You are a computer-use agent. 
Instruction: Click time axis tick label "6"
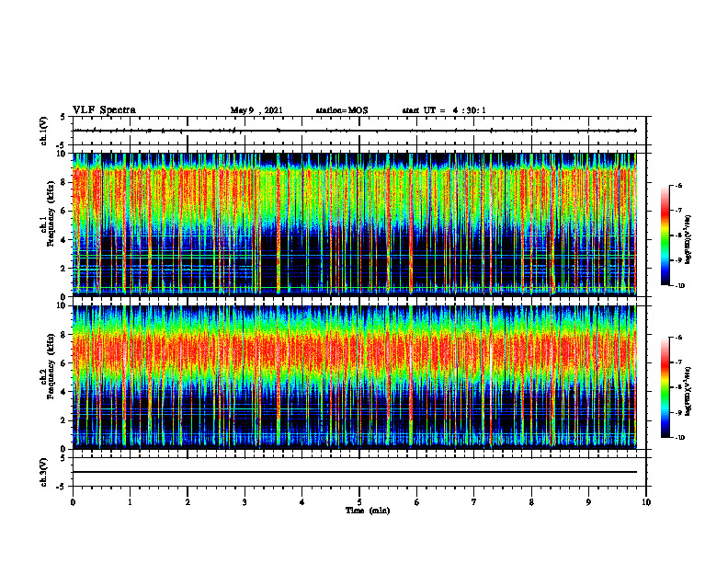[417, 502]
